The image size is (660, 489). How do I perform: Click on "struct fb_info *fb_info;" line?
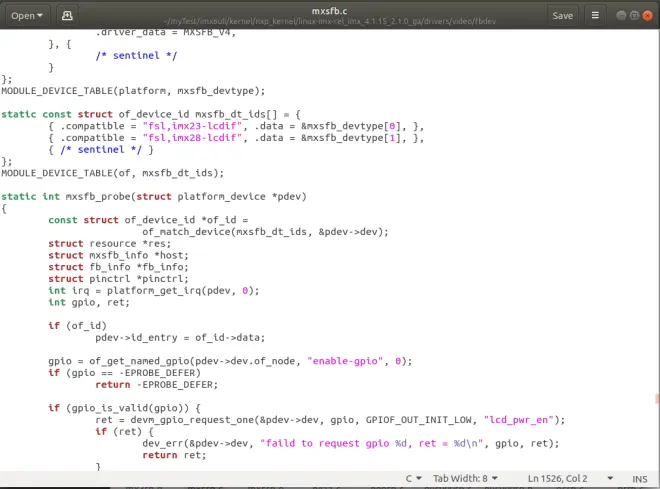pos(118,267)
